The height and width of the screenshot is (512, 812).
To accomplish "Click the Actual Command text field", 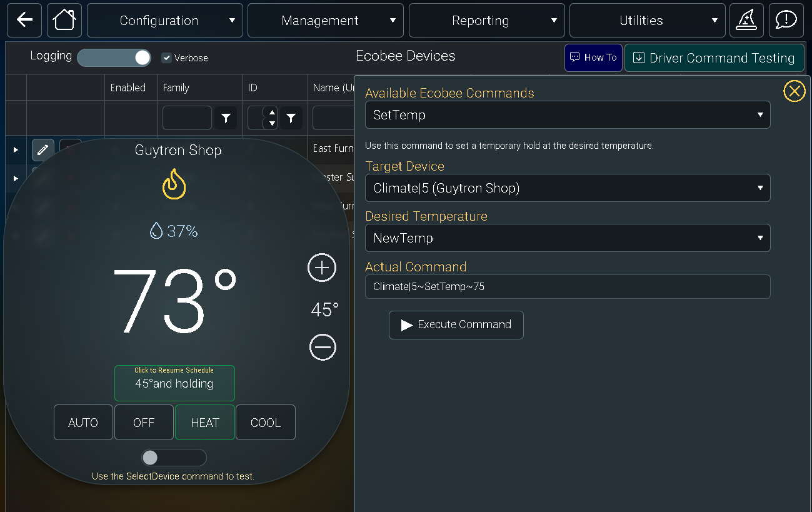I will point(568,287).
